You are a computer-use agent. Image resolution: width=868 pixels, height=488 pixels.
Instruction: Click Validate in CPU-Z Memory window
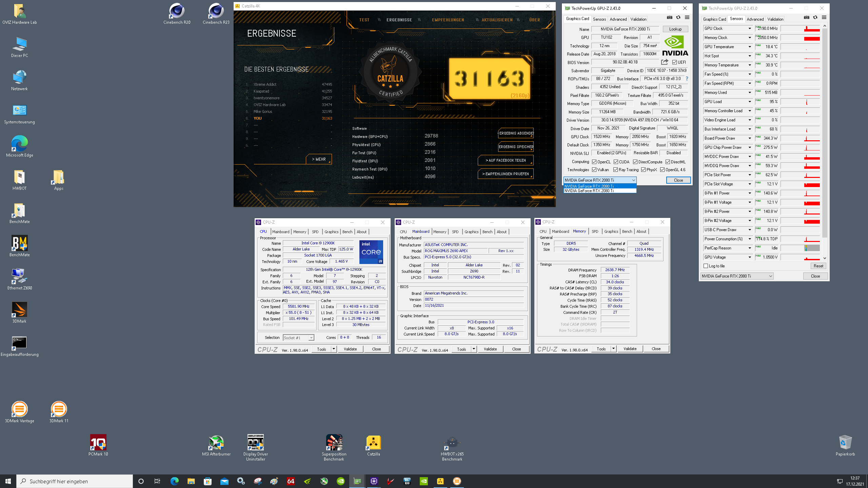coord(630,349)
